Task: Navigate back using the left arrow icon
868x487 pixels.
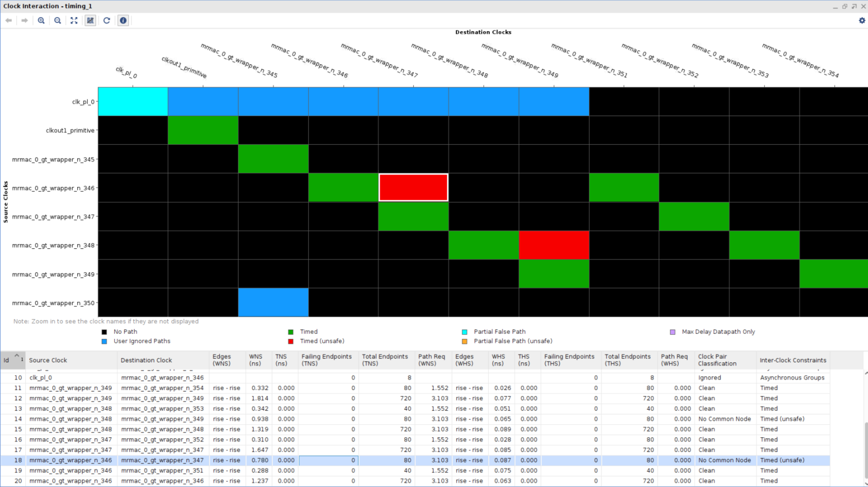Action: pyautogui.click(x=9, y=21)
